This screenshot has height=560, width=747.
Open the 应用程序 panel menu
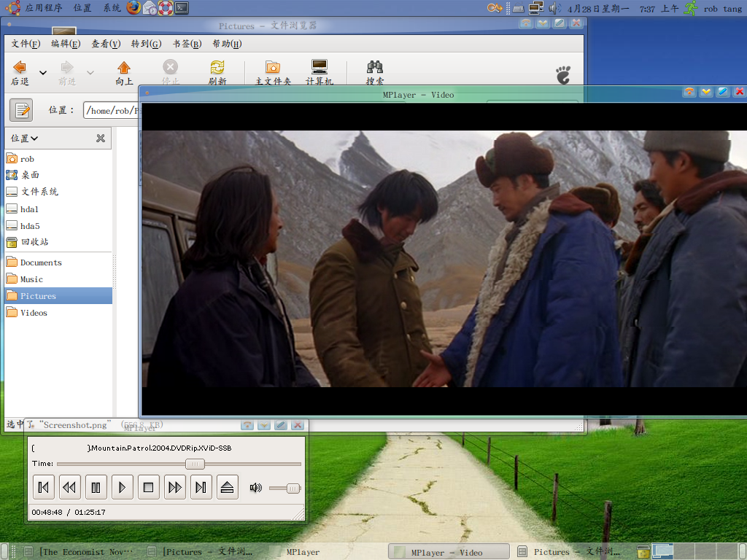43,8
